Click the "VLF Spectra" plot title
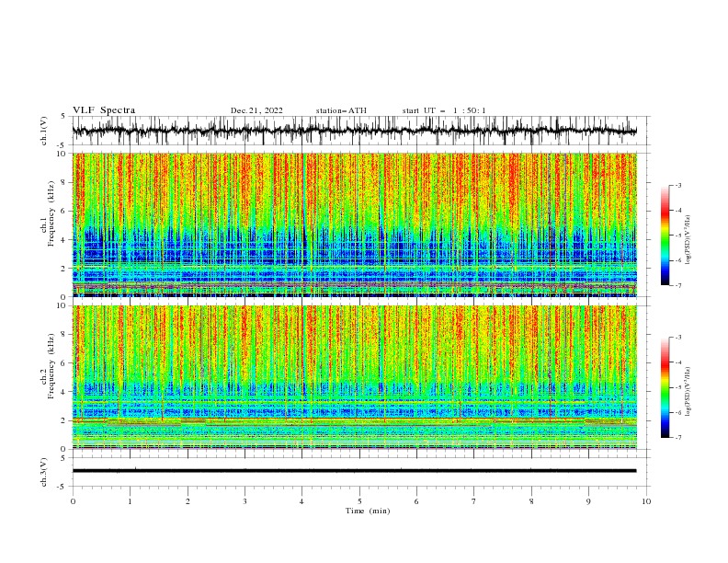Viewport: 728px width, 563px height. click(x=104, y=110)
